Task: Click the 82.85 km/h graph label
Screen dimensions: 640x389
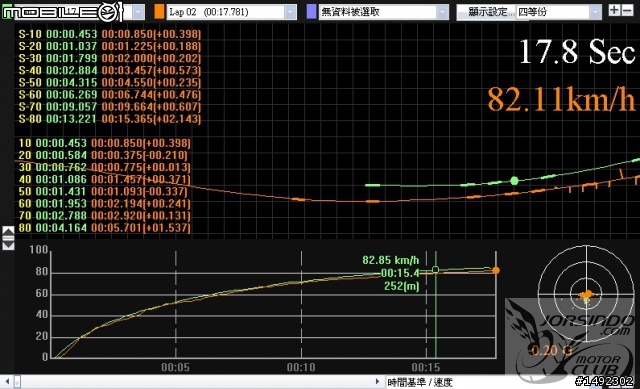Action: pos(391,260)
